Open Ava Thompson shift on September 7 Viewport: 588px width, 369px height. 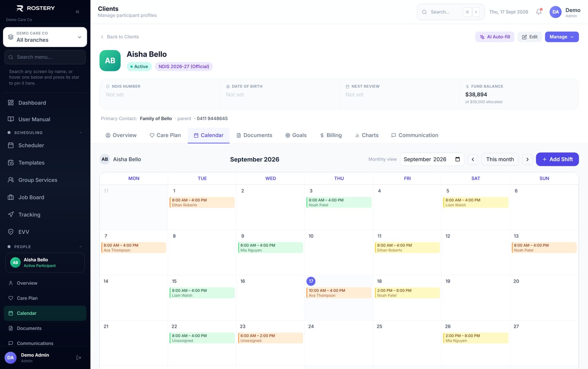tap(134, 248)
